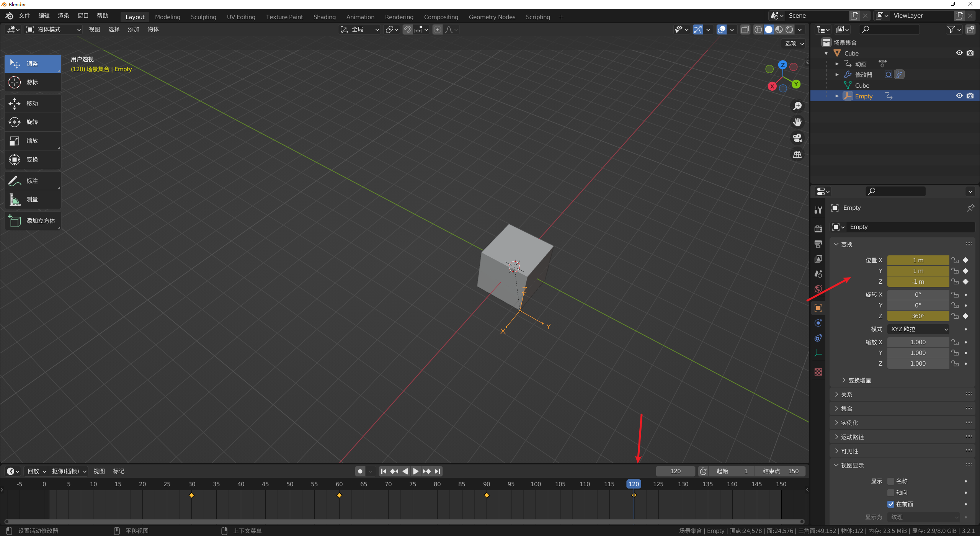Hide the Empty object in viewport

pyautogui.click(x=959, y=96)
